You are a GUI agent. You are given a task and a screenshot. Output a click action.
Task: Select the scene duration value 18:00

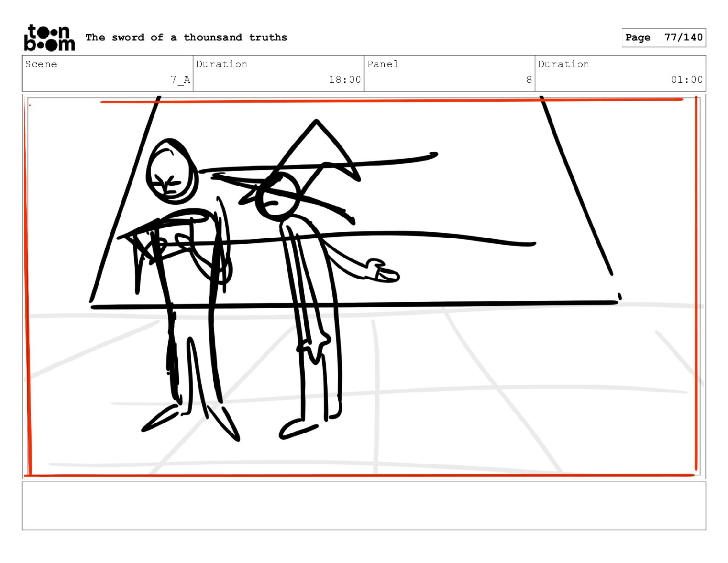tap(345, 80)
